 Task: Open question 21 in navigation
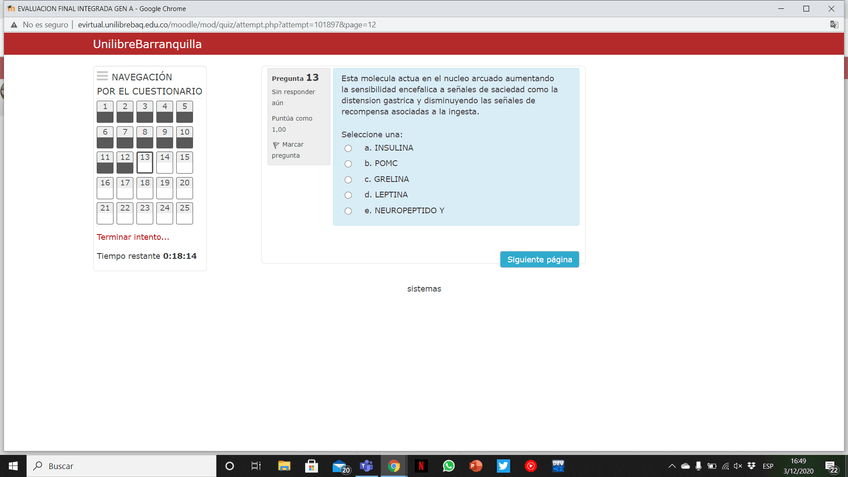click(105, 213)
